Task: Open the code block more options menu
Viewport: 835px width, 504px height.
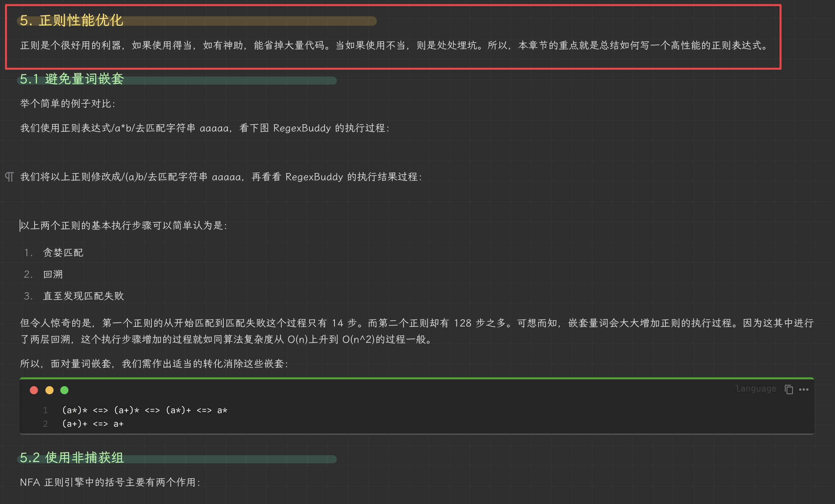Action: pos(804,390)
